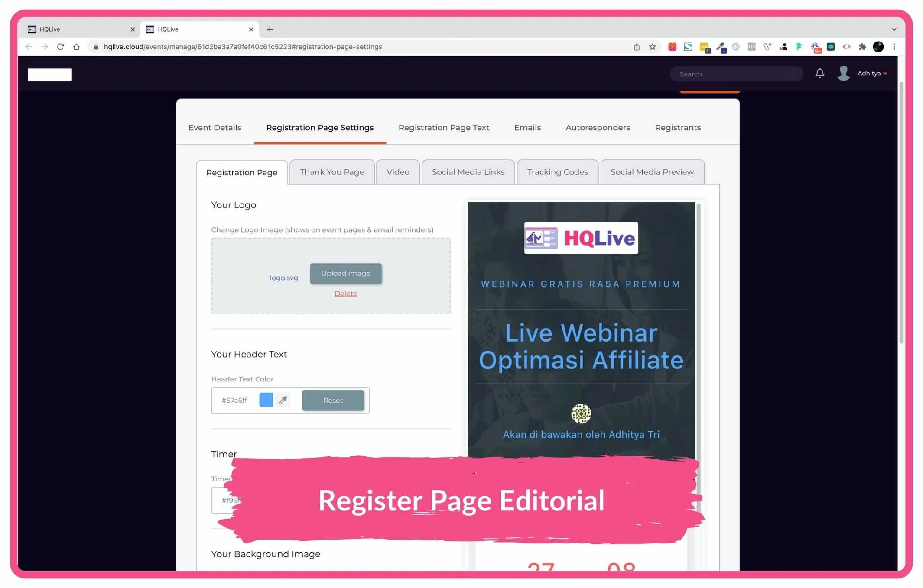Open the Tracking Codes tab
The image size is (923, 588).
click(x=557, y=172)
